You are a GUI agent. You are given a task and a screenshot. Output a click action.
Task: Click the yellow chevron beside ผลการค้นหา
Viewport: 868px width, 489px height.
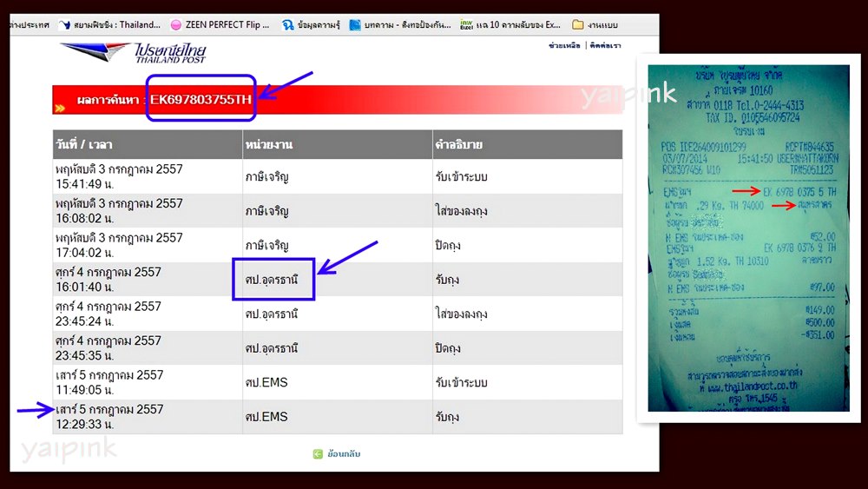tap(60, 108)
